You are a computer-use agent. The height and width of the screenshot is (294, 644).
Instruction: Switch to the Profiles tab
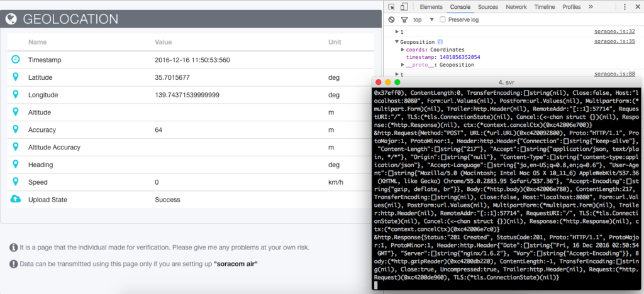click(x=572, y=7)
